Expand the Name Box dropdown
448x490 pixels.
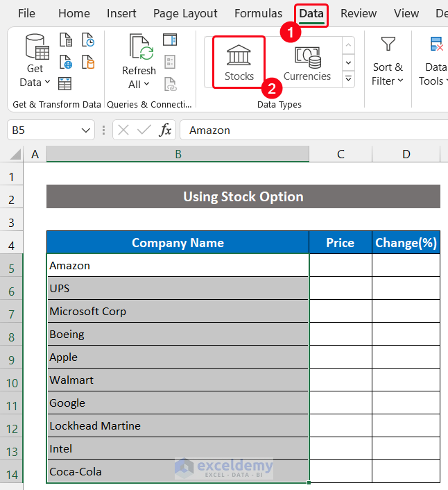[87, 130]
